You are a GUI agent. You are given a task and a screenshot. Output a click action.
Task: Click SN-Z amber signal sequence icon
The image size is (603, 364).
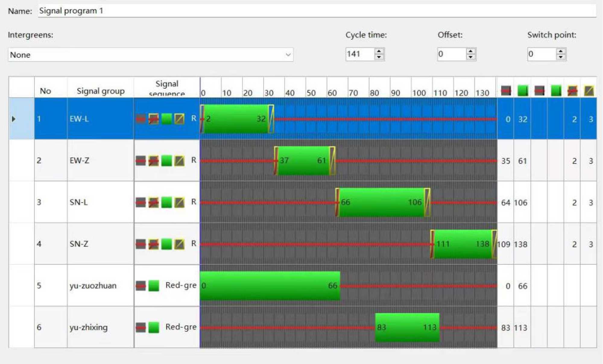point(179,244)
